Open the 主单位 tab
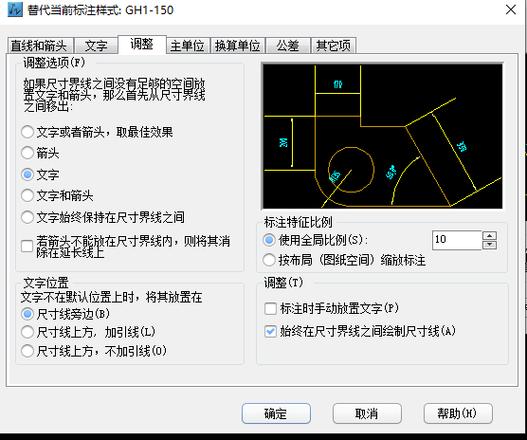The width and height of the screenshot is (527, 440). point(188,45)
